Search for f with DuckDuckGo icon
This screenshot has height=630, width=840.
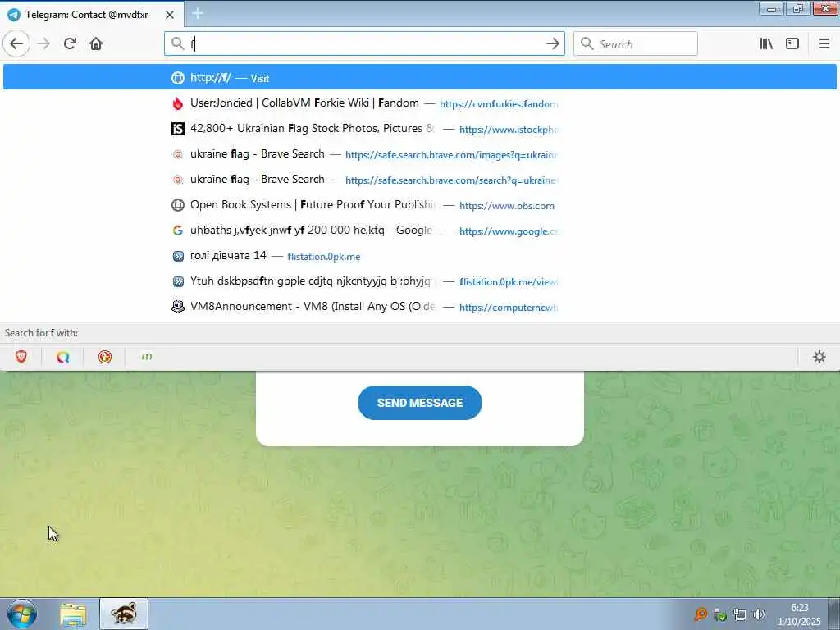[x=105, y=357]
